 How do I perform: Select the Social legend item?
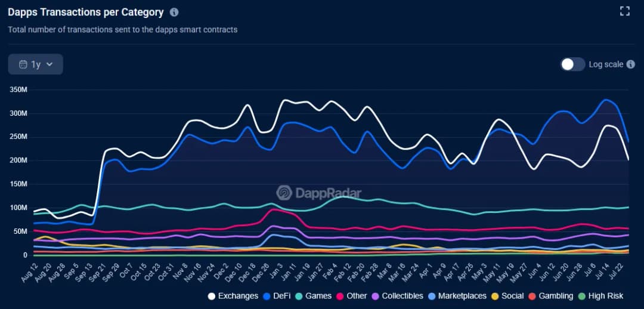click(507, 296)
